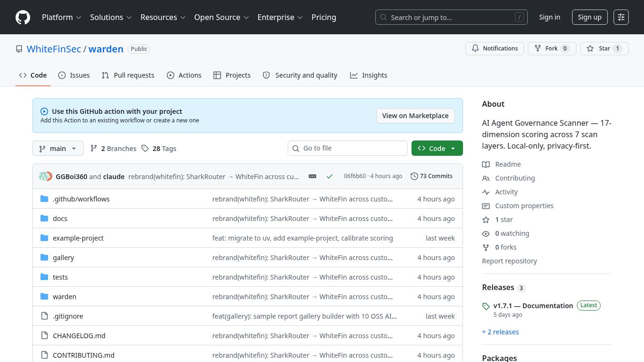Fork the warden repository
This screenshot has height=362, width=644.
(552, 49)
